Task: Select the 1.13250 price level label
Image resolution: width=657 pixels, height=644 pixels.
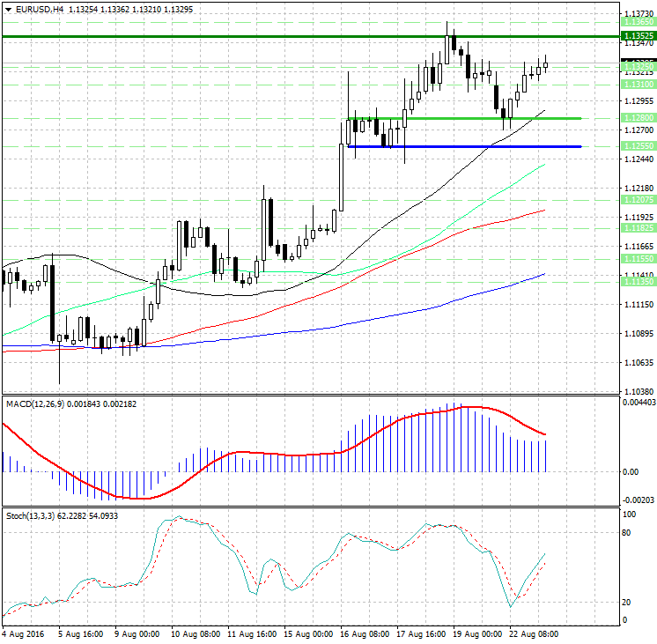Action: 639,66
